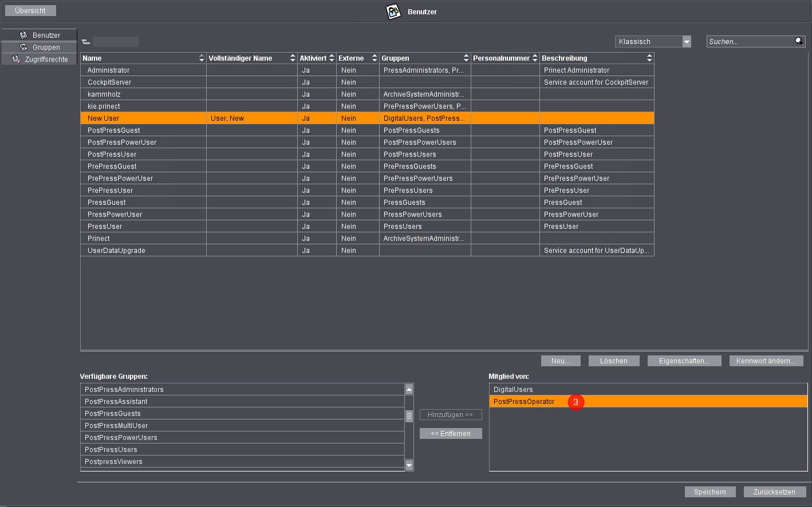Select the PostPressGuest name cell
Image resolution: width=812 pixels, height=507 pixels.
(143, 130)
